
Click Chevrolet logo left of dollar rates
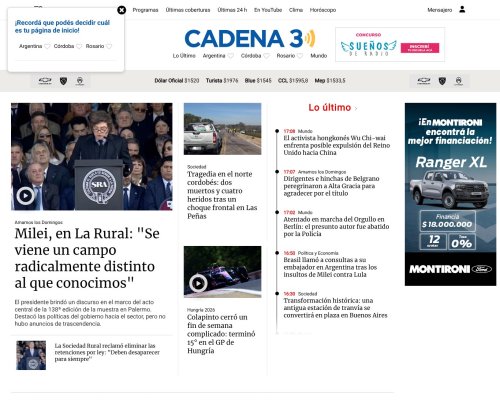45,81
